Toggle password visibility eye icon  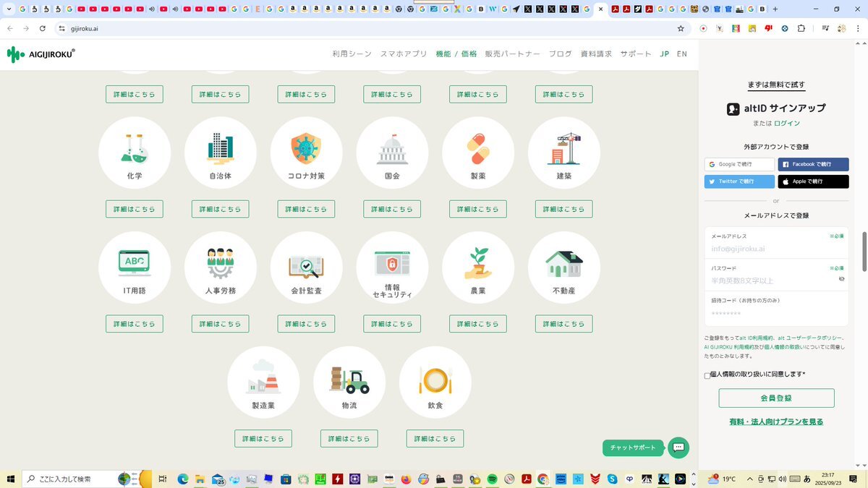[x=841, y=279]
